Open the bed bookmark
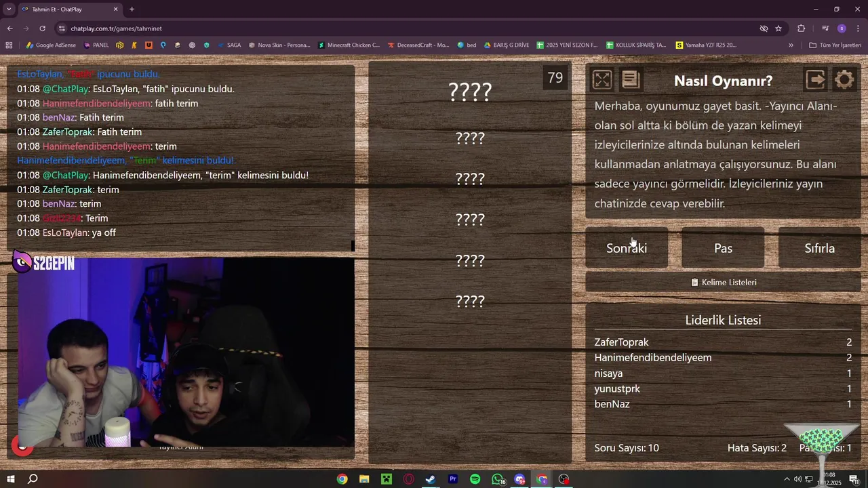868x488 pixels. (467, 45)
